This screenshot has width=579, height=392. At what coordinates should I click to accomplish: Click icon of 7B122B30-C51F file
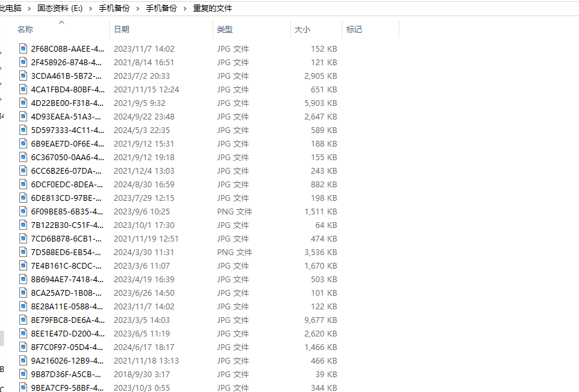[23, 225]
